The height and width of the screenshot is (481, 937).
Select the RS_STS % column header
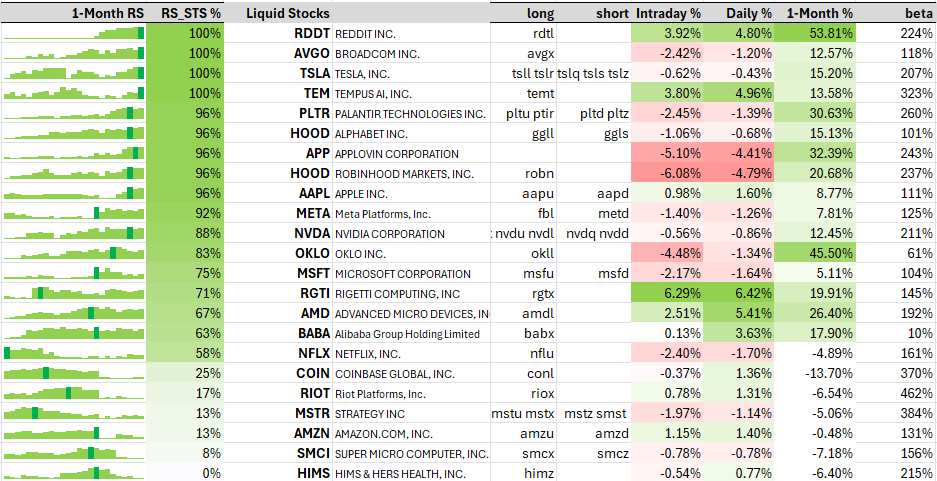185,13
